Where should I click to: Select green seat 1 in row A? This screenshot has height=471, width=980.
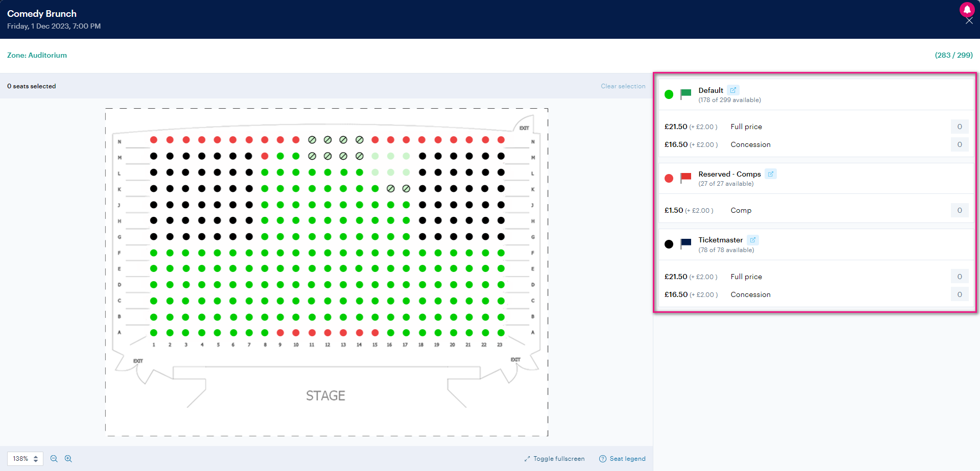[154, 333]
